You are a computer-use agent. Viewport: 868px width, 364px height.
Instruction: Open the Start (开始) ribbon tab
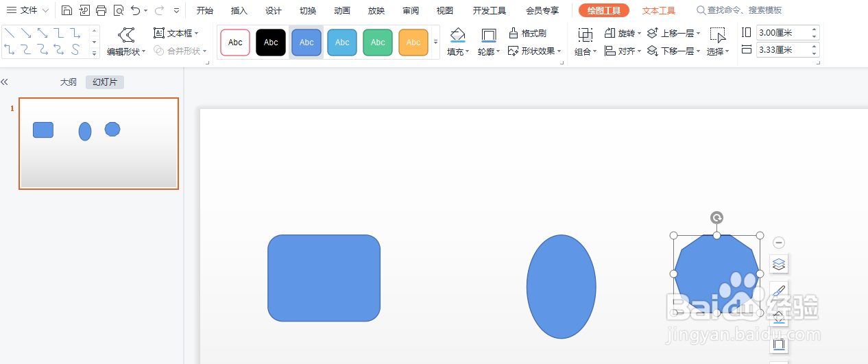pyautogui.click(x=205, y=10)
